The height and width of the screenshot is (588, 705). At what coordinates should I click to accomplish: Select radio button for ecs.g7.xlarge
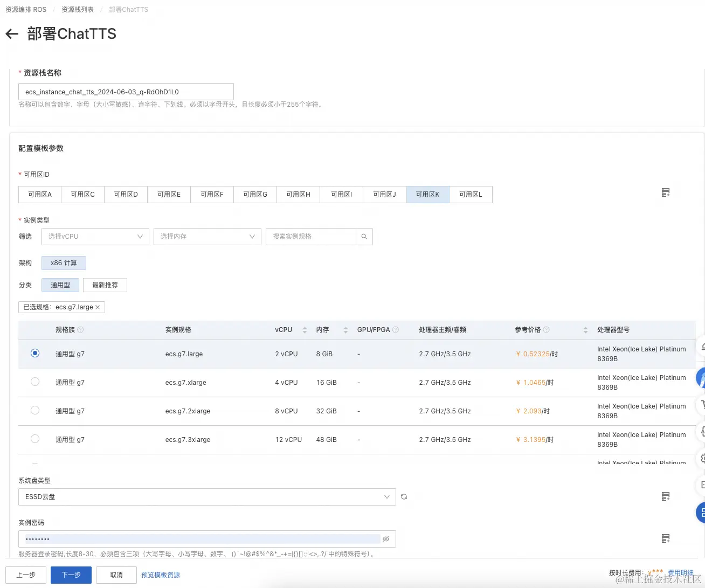click(x=35, y=382)
